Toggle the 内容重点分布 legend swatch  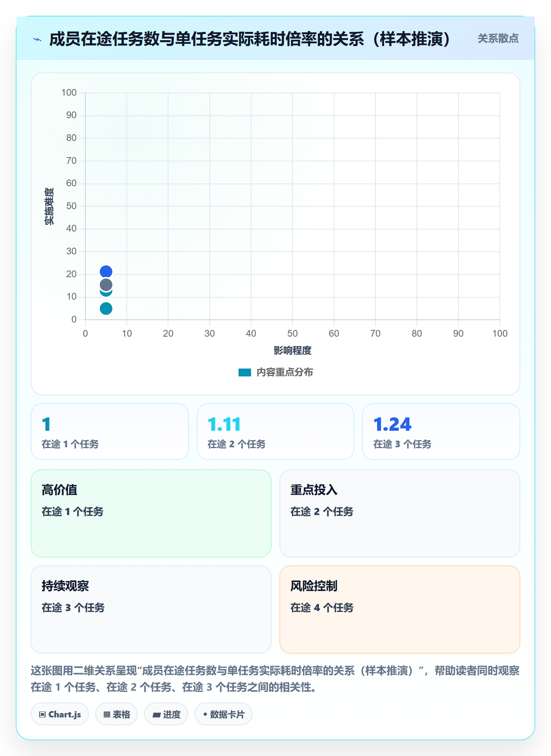(x=245, y=372)
